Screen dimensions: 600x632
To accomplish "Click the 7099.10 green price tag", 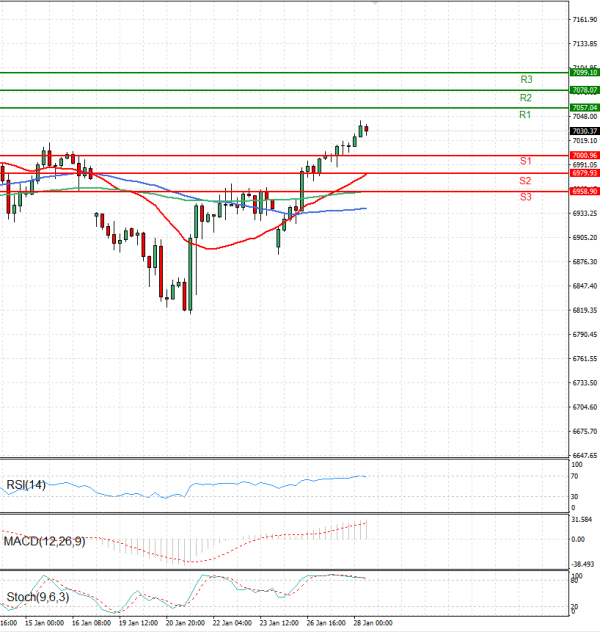I will click(584, 73).
